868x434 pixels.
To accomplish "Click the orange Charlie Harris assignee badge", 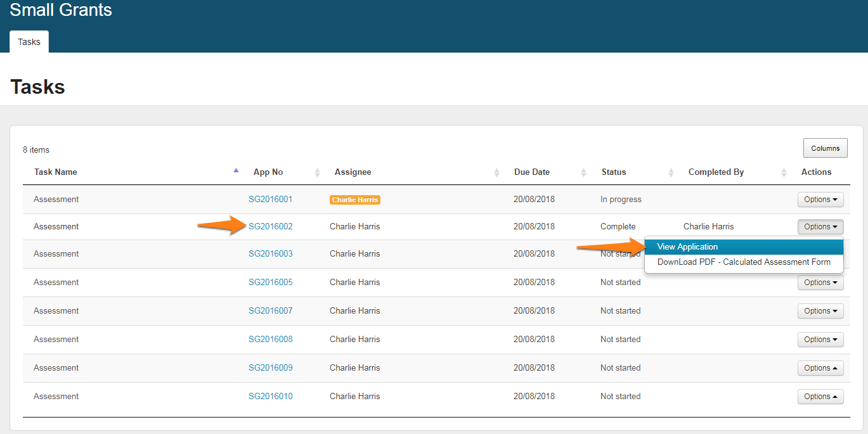I will (x=354, y=200).
